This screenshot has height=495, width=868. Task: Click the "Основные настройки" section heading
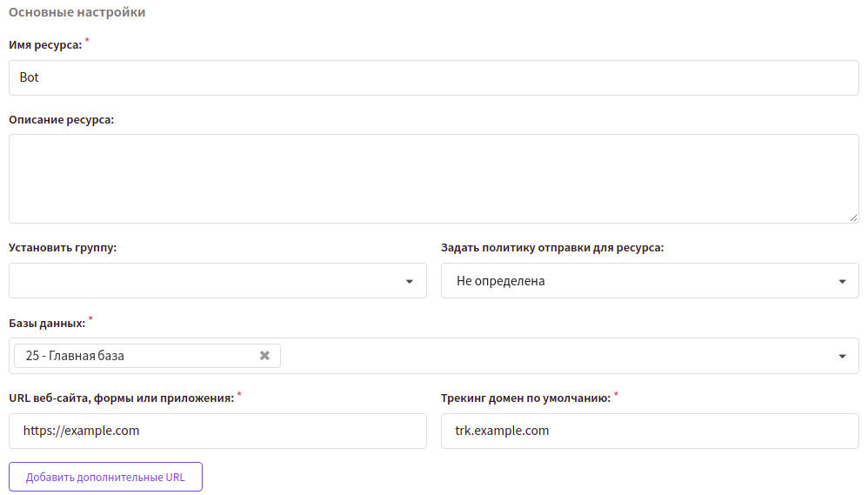pyautogui.click(x=77, y=12)
